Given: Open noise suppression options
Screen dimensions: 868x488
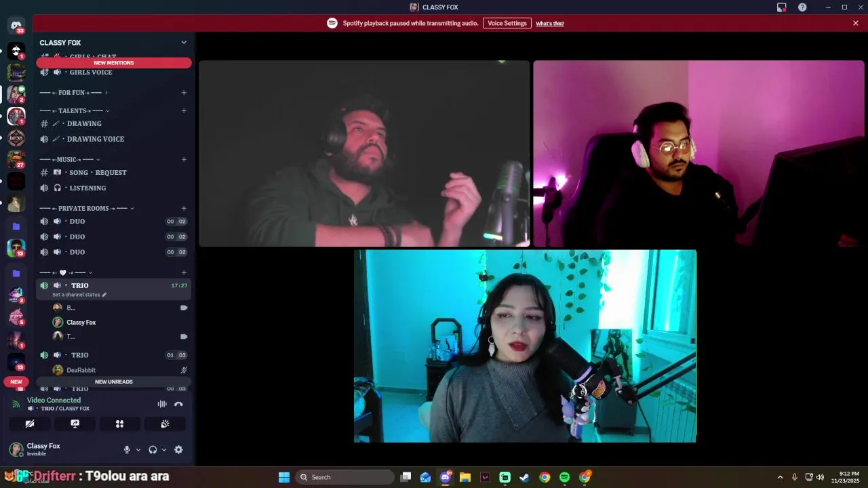Looking at the screenshot, I should [162, 404].
